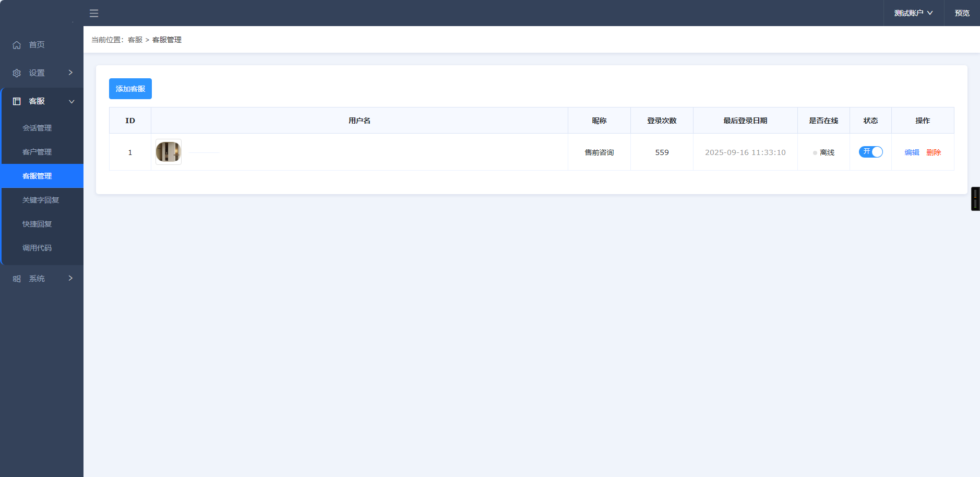Click the grid icon beside 系统
The image size is (980, 477).
point(17,279)
